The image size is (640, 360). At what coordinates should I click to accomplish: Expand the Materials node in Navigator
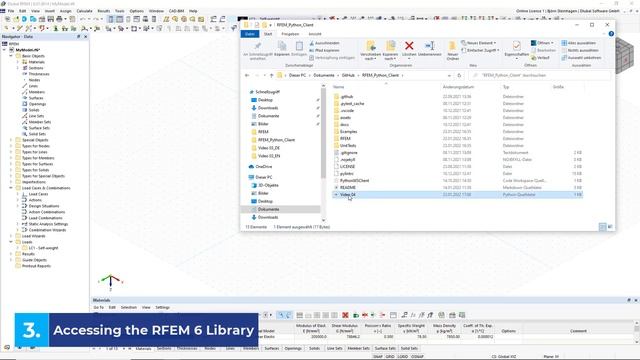pos(18,62)
